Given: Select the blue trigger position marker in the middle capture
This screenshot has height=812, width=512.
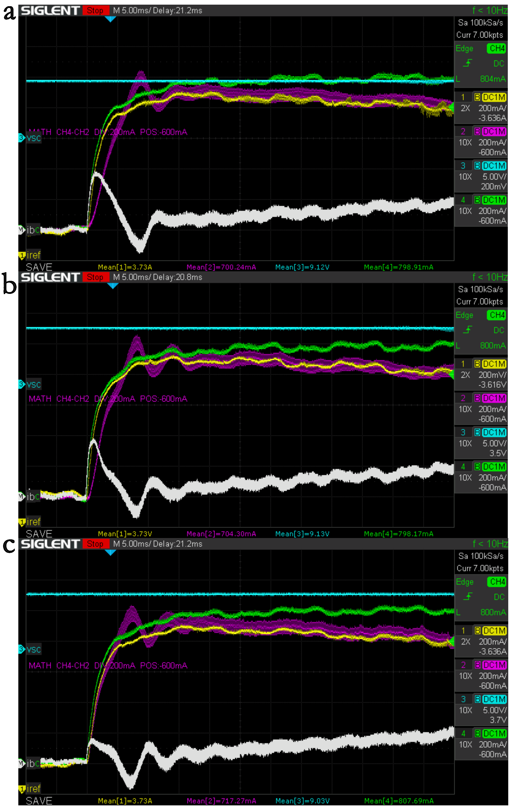Looking at the screenshot, I should (x=113, y=286).
